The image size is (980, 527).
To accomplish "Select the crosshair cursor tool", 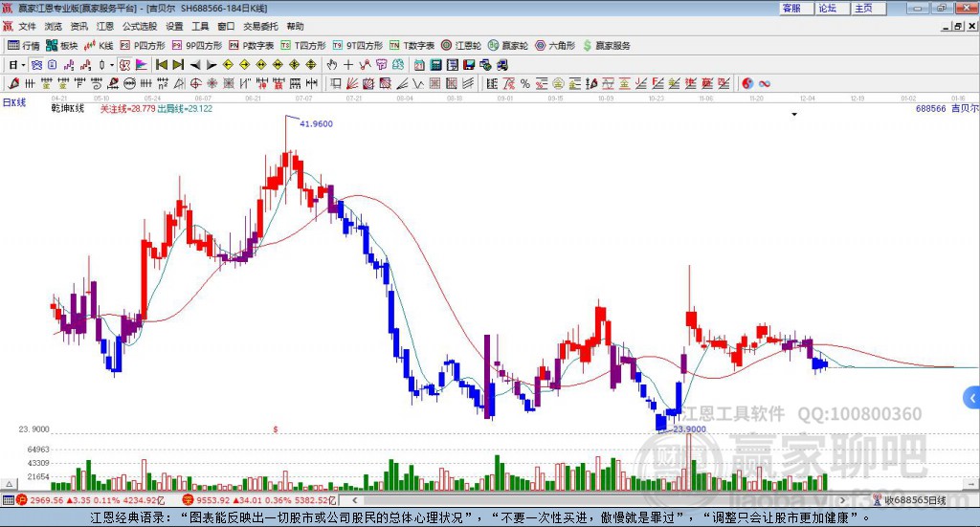I will pos(348,65).
